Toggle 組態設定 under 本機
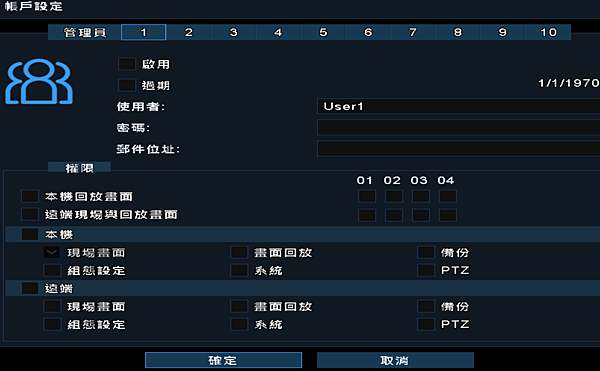Image resolution: width=600 pixels, height=371 pixels. click(52, 270)
